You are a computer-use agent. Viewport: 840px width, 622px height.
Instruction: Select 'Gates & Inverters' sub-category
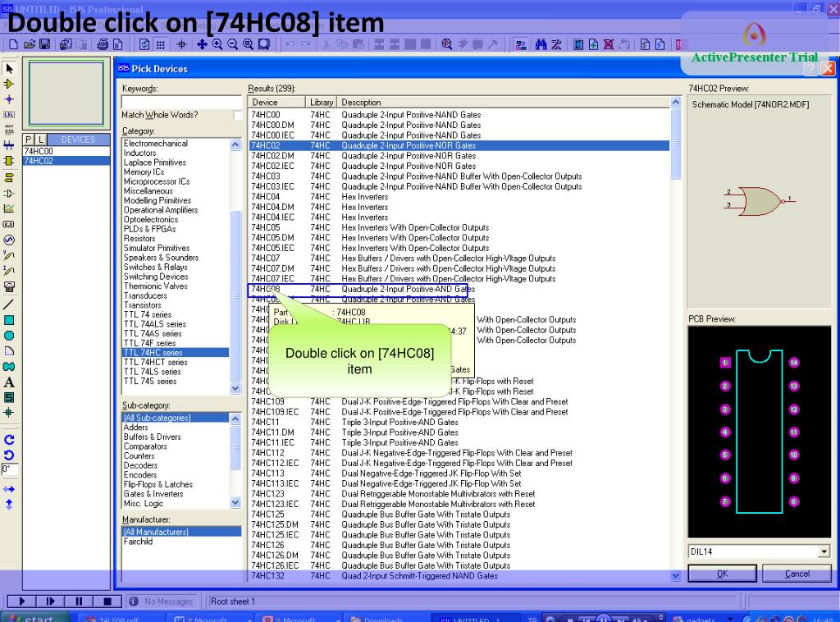pos(176,494)
